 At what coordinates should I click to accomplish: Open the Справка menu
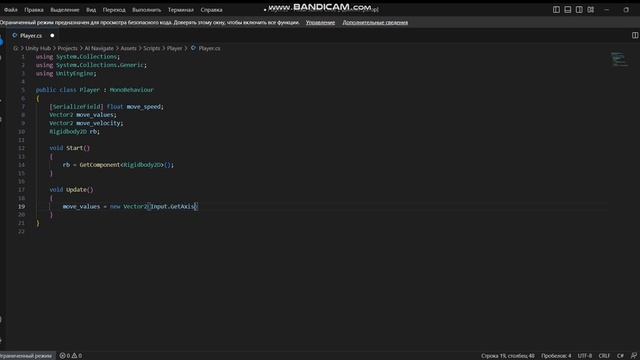(211, 10)
